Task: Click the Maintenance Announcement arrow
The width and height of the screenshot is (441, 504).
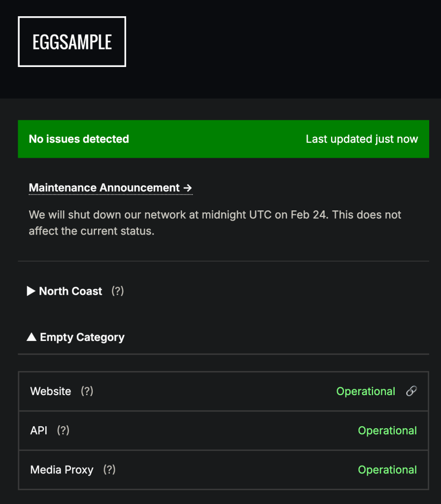Action: 187,188
